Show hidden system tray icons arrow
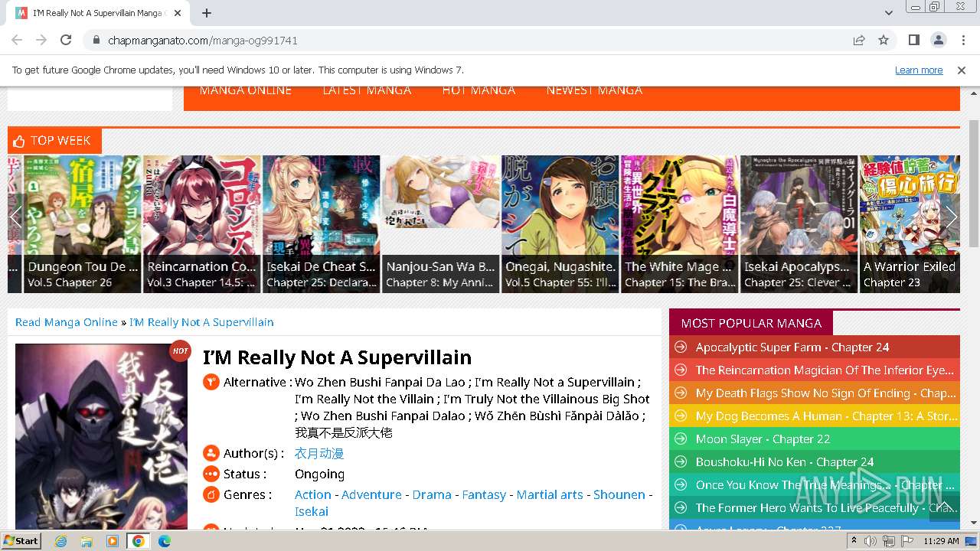Screen dimensions: 980x551 [x=854, y=541]
